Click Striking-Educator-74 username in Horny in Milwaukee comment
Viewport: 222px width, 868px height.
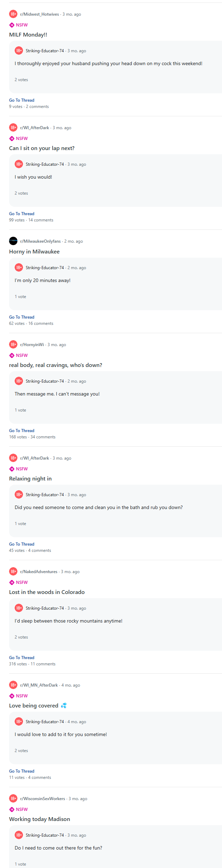pos(45,268)
